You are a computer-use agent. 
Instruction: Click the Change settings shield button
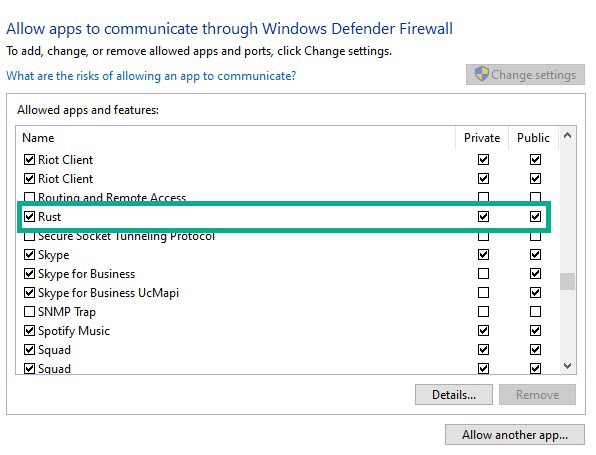[x=525, y=75]
